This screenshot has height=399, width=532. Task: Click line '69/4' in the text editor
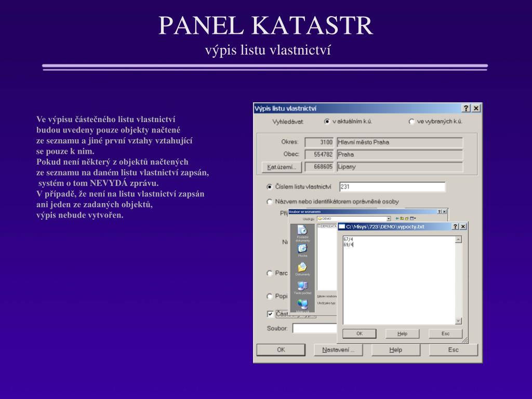348,244
